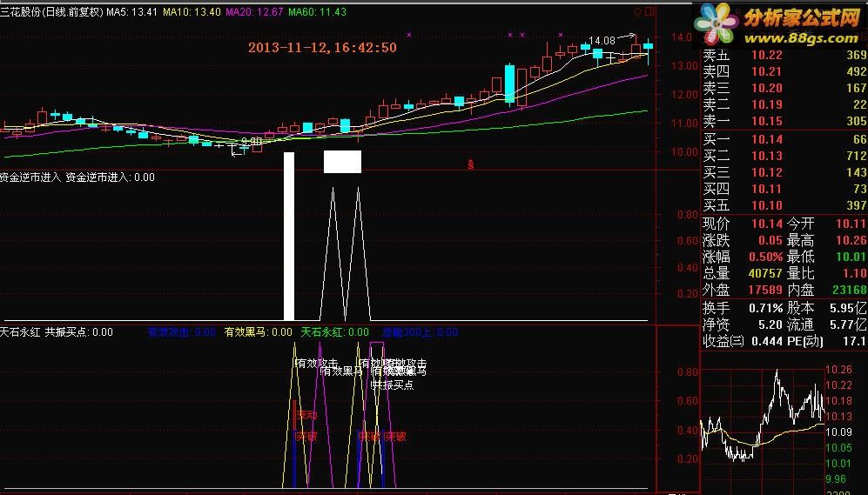
Task: Click the red S marker below the candlesticks
Action: point(470,164)
